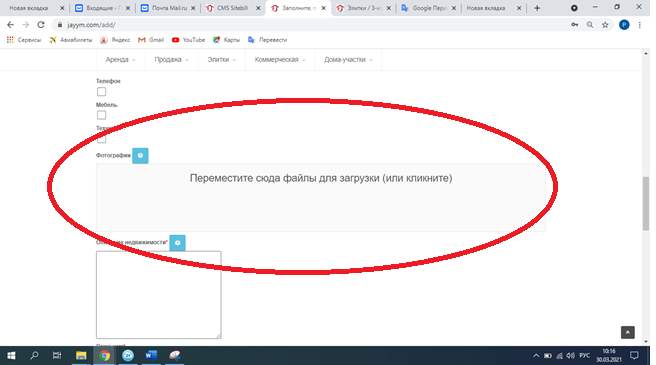The width and height of the screenshot is (656, 365).
Task: Open Task View on the taskbar
Action: point(57,356)
